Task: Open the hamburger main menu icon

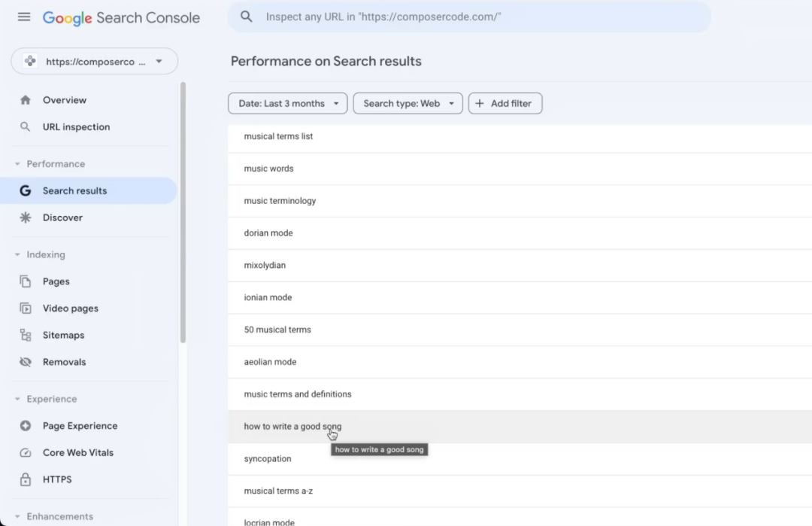Action: pyautogui.click(x=24, y=17)
